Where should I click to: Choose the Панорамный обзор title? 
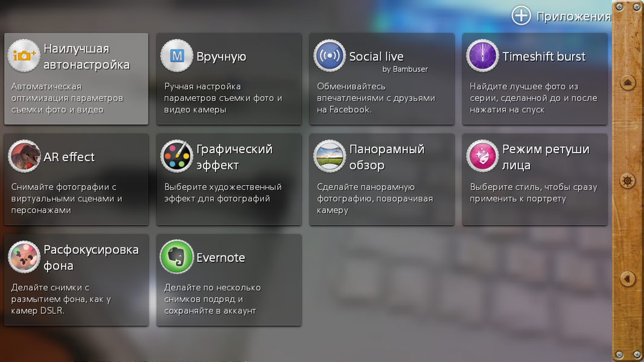(386, 157)
